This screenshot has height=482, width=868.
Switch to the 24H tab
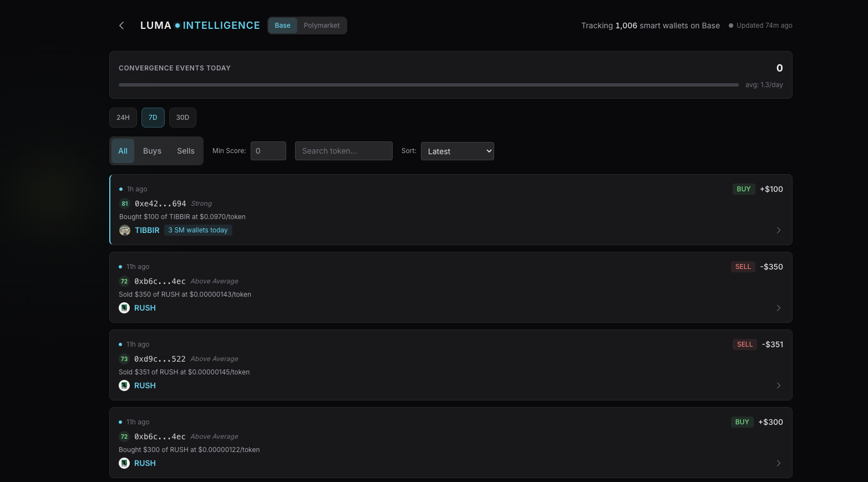pyautogui.click(x=123, y=117)
